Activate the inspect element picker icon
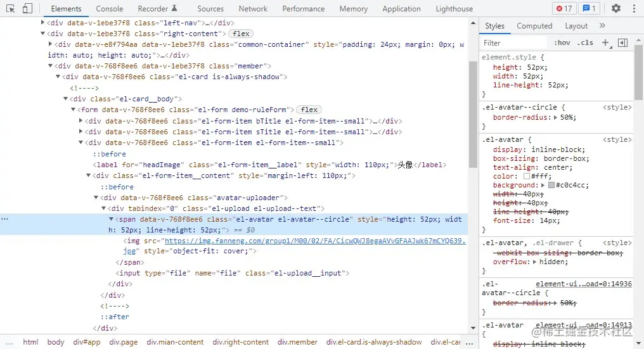Screen dimensions: 644x349 (10, 8)
